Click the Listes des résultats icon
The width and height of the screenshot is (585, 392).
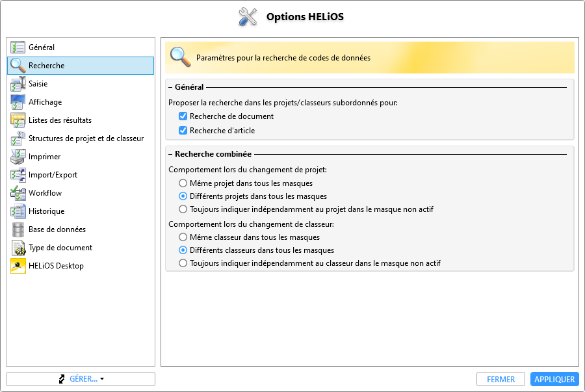[x=18, y=120]
